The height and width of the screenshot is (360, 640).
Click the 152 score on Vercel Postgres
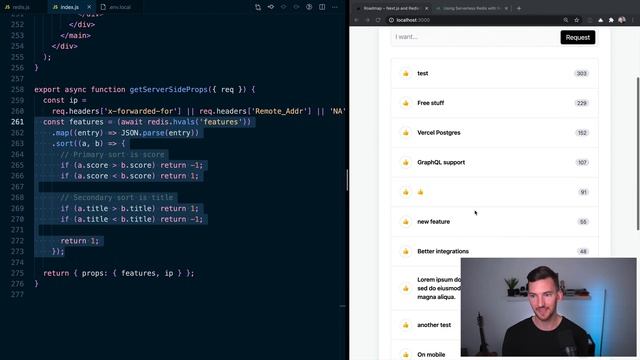click(x=582, y=133)
